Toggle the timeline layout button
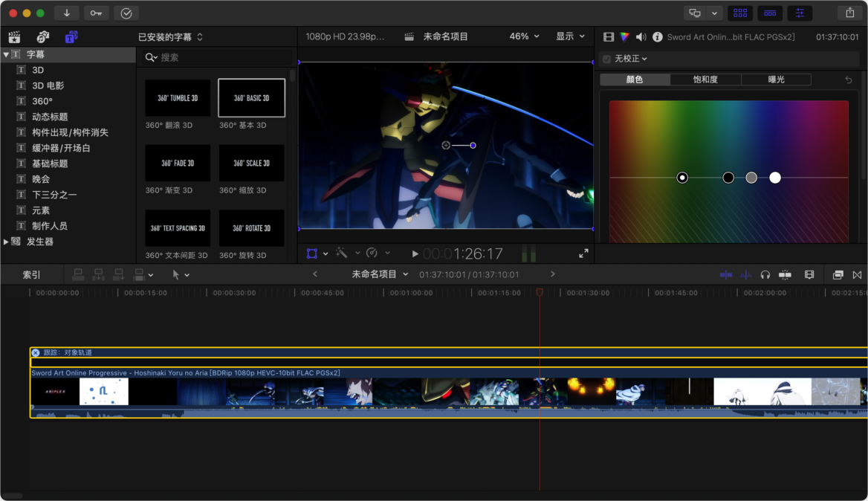This screenshot has height=501, width=868. click(x=770, y=13)
